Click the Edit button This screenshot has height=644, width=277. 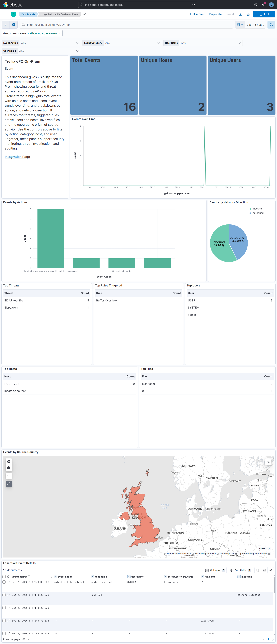pos(264,14)
